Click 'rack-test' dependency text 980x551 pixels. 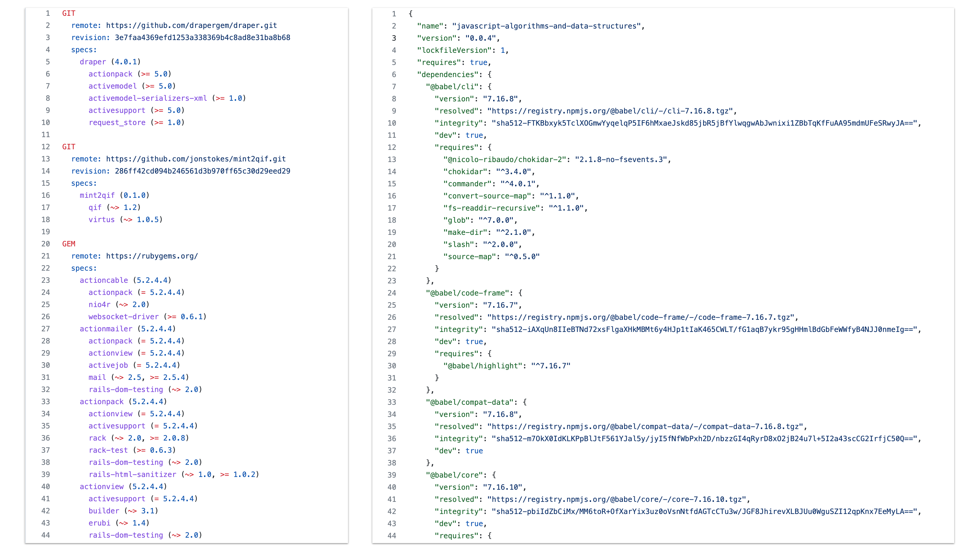click(x=108, y=450)
